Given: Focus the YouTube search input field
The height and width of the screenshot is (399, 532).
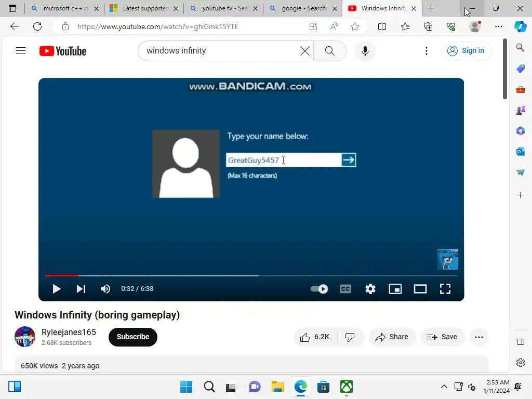Looking at the screenshot, I should click(220, 51).
